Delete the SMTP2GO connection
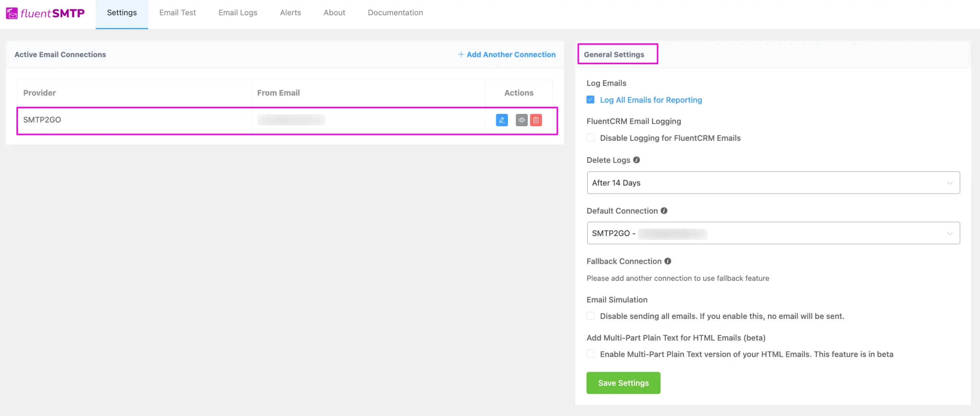 tap(536, 120)
